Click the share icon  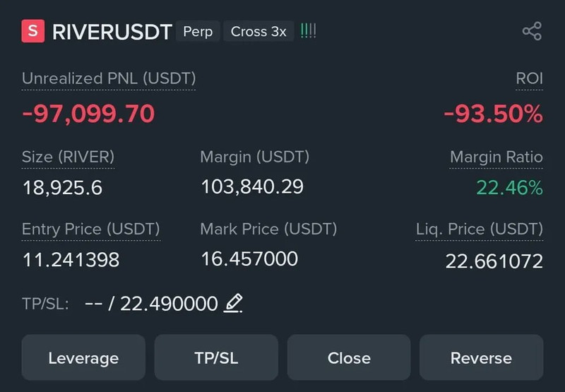coord(531,31)
